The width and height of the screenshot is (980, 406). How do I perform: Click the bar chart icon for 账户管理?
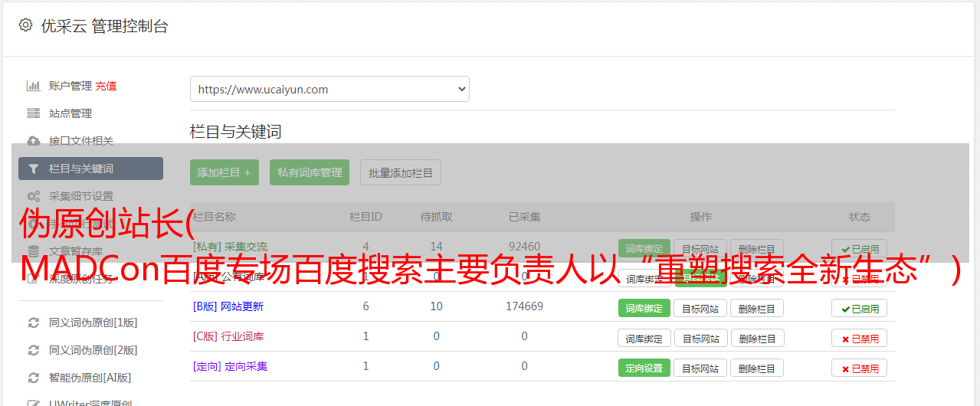tap(34, 86)
